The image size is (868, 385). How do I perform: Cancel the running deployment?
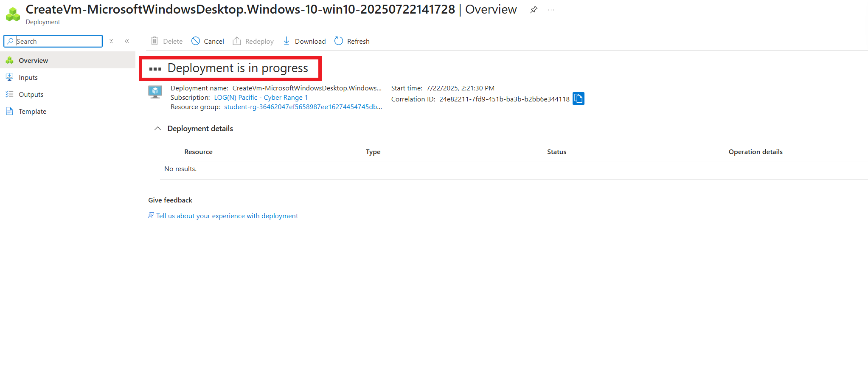coord(208,41)
